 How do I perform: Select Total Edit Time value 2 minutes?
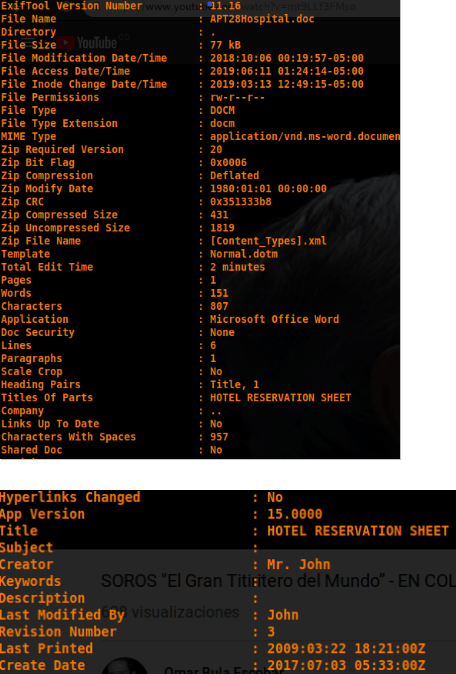[x=238, y=267]
